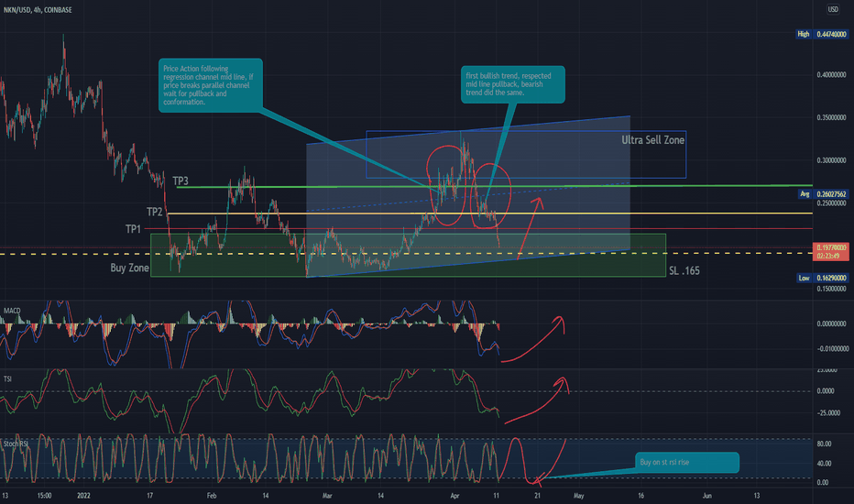Select the MACD indicator title
Viewport: 854px width, 504px height.
12,311
